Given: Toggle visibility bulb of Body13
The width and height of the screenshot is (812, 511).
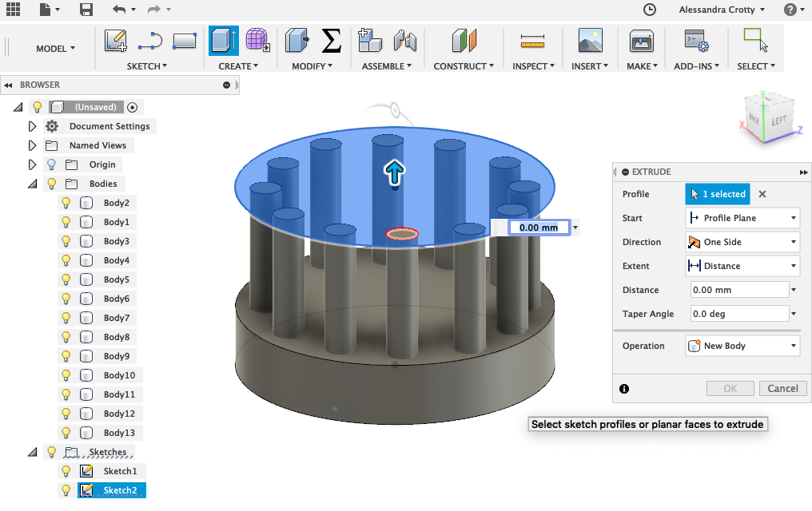Looking at the screenshot, I should tap(66, 433).
